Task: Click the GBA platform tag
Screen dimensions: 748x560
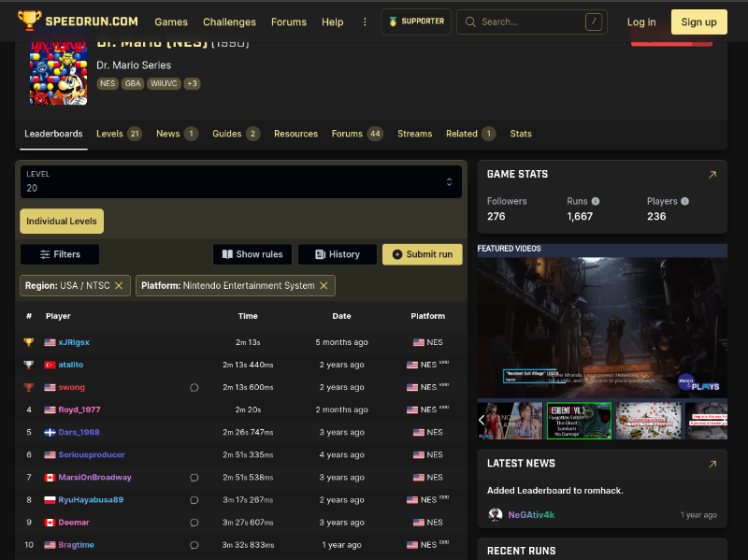Action: click(x=133, y=83)
